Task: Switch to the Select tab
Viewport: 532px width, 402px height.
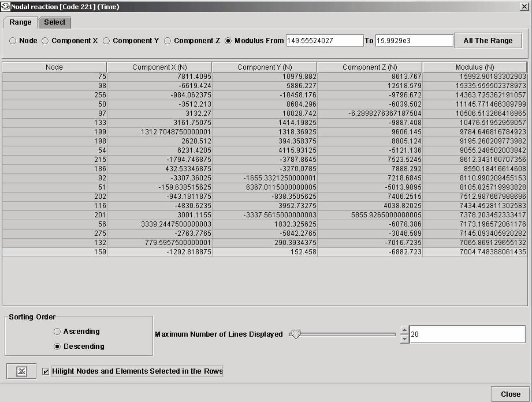Action: tap(54, 22)
